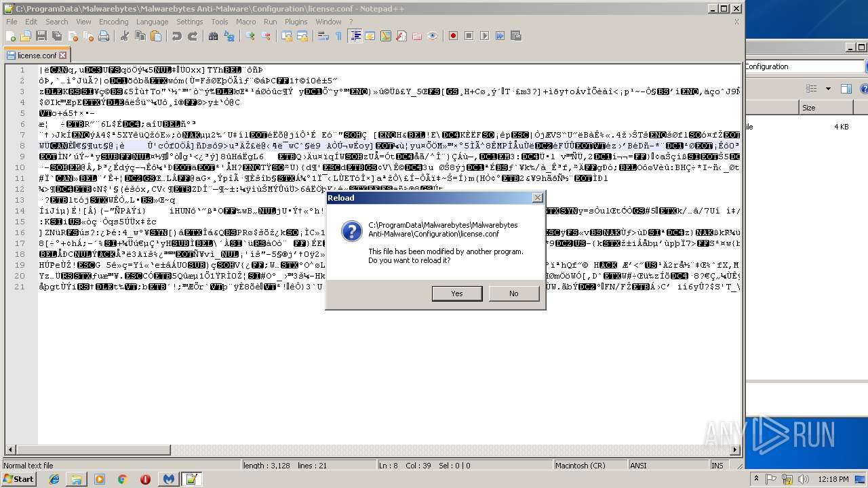This screenshot has width=868, height=488.
Task: Open Windows Media Player taskbar icon
Action: 100,479
